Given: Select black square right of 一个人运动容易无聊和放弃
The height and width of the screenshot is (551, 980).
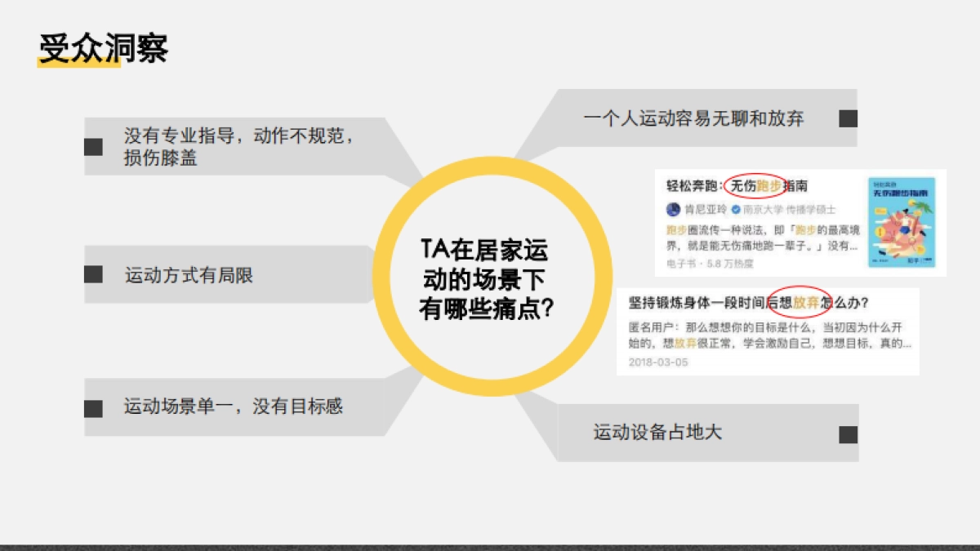Looking at the screenshot, I should pyautogui.click(x=848, y=118).
